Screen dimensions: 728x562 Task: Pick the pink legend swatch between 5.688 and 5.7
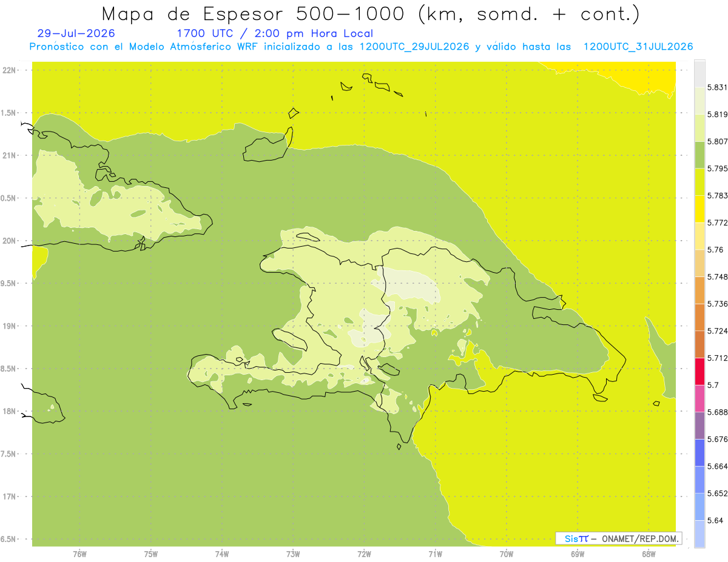click(700, 399)
